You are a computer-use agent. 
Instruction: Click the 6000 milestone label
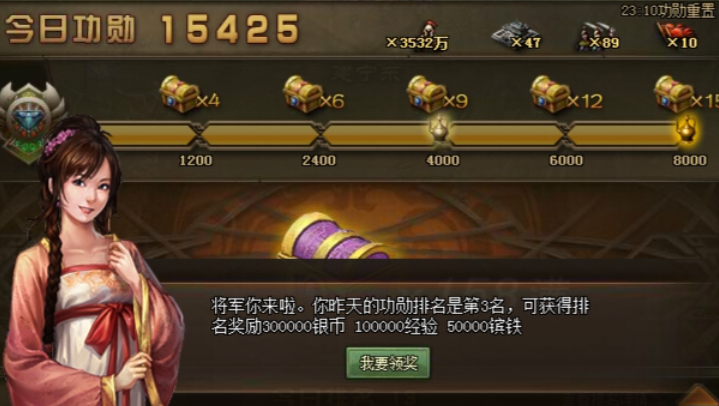click(566, 161)
